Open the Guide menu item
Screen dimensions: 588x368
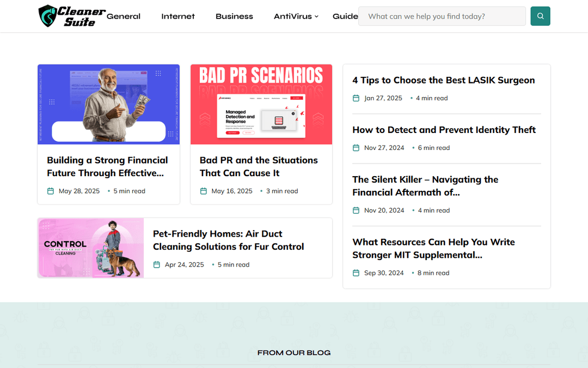(345, 16)
